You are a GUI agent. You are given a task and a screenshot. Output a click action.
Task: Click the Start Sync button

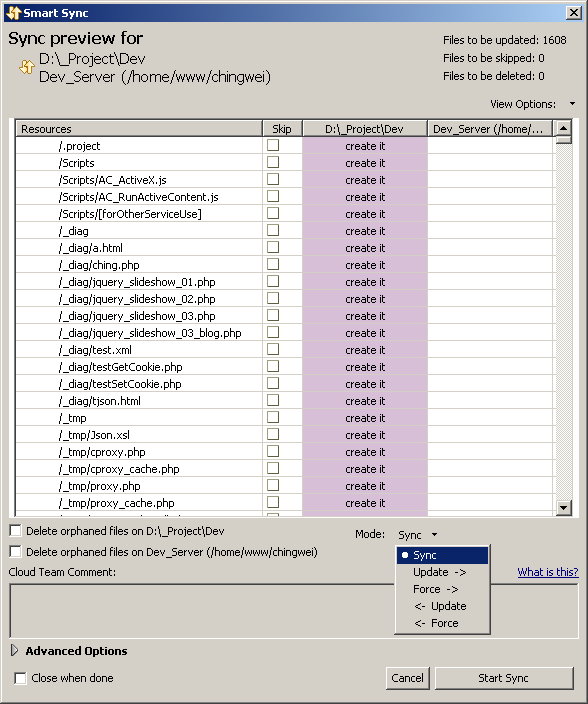point(504,678)
